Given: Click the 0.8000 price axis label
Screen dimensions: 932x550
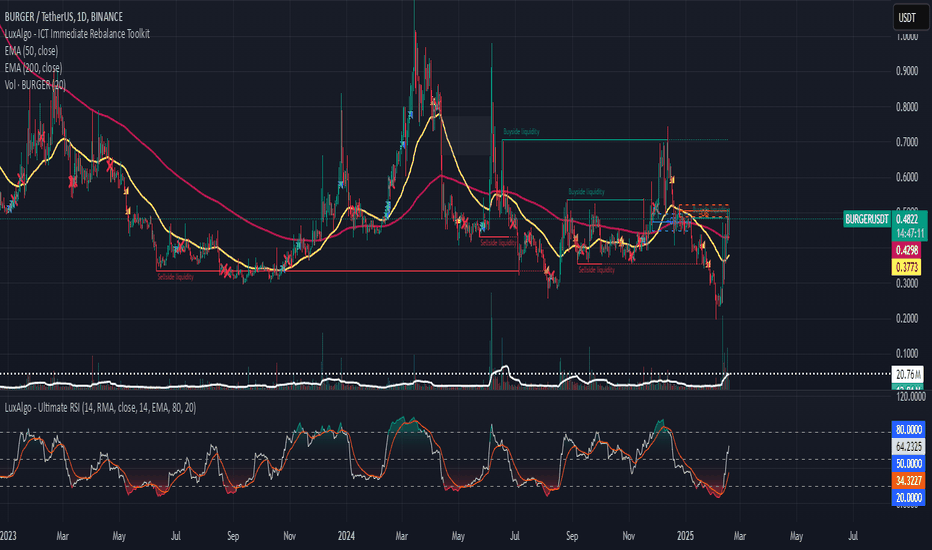Looking at the screenshot, I should [x=907, y=107].
